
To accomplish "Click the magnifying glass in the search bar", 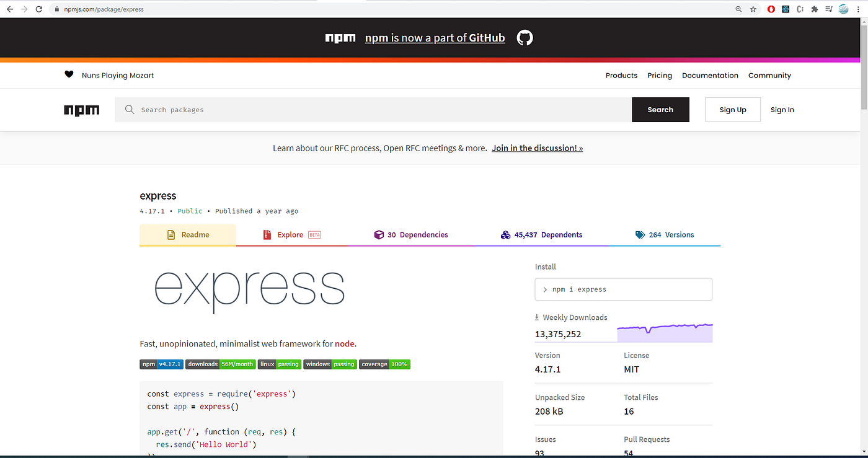I will (129, 109).
